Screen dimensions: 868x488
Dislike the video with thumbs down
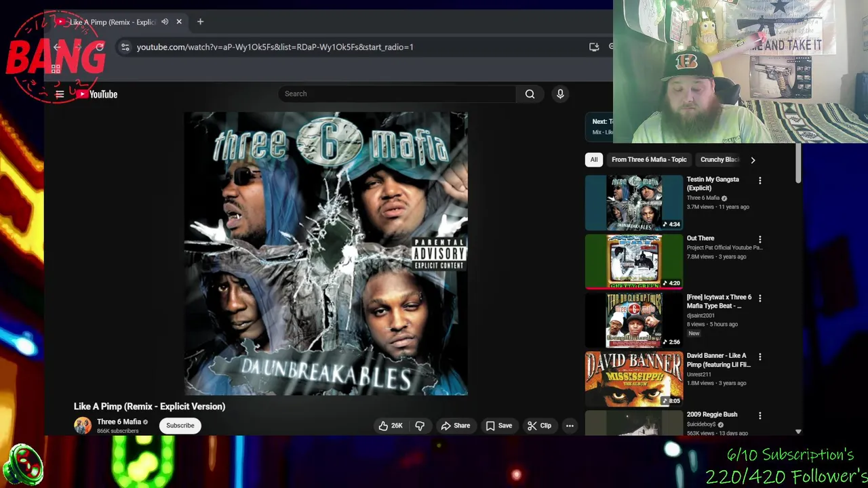(x=420, y=426)
